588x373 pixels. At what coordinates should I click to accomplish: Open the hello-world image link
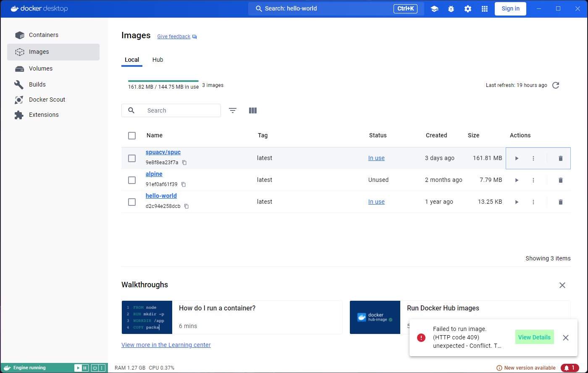pyautogui.click(x=161, y=196)
